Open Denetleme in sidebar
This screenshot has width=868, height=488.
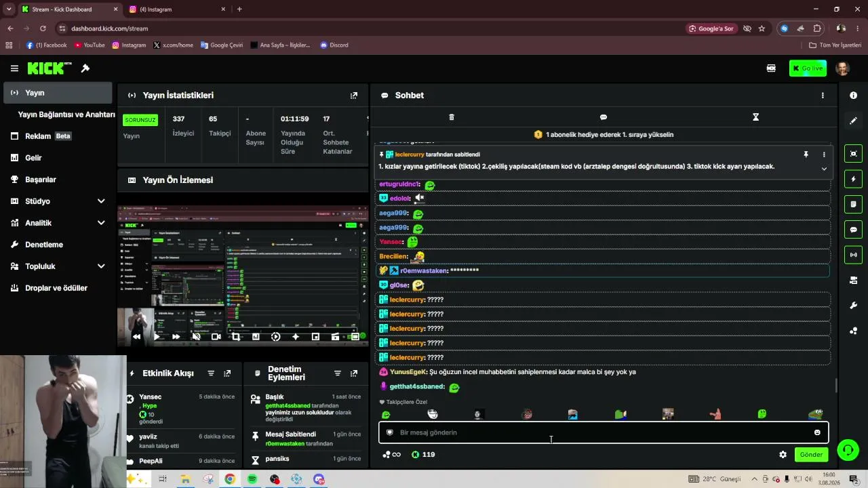coord(57,245)
